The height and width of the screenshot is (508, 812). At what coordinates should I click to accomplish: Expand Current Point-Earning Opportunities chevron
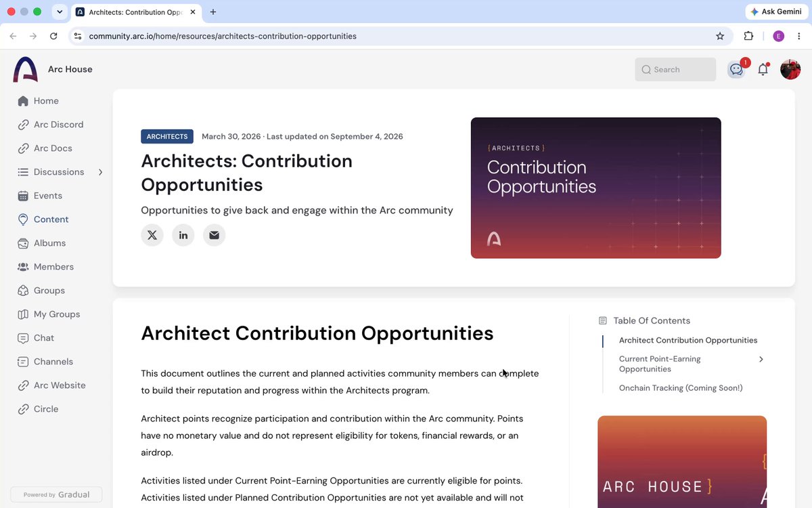tap(761, 359)
